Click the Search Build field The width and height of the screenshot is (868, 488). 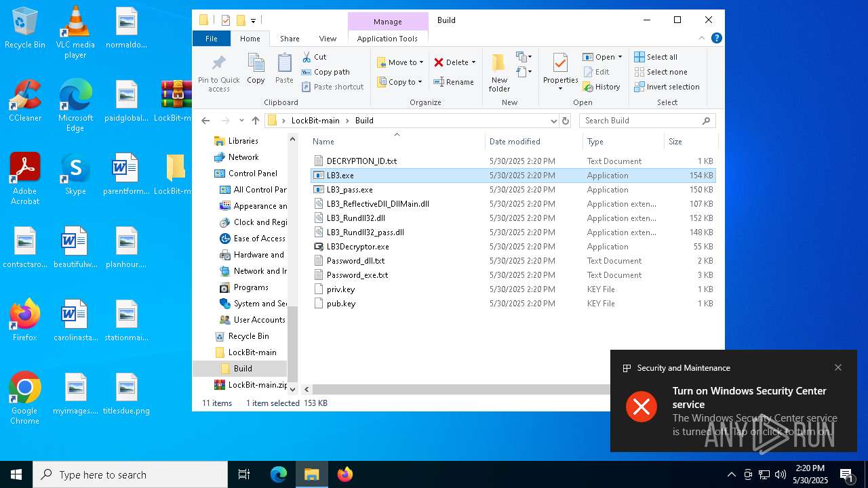tap(648, 121)
